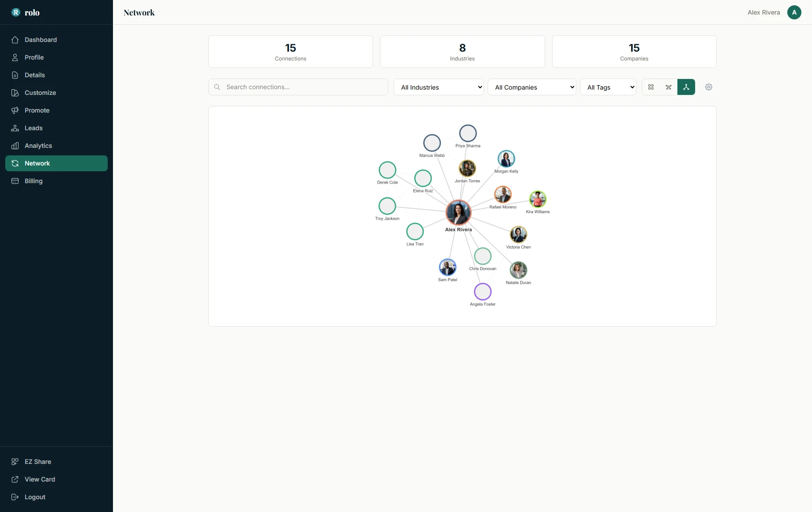812x512 pixels.
Task: Select the Derek Cole node
Action: (387, 170)
